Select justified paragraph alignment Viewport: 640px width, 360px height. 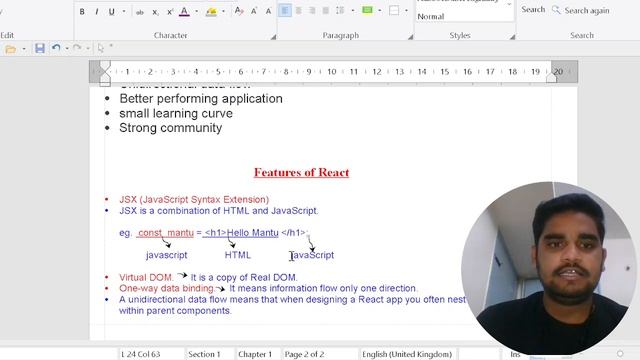(326, 10)
